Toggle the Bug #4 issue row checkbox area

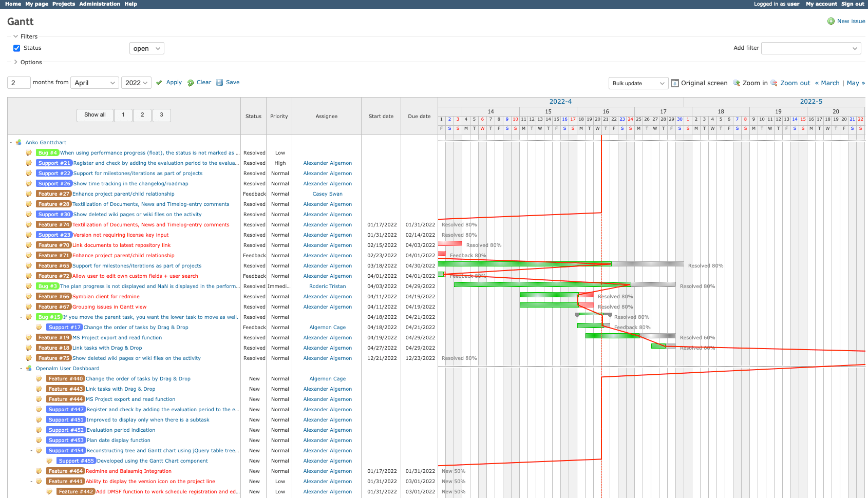click(29, 152)
